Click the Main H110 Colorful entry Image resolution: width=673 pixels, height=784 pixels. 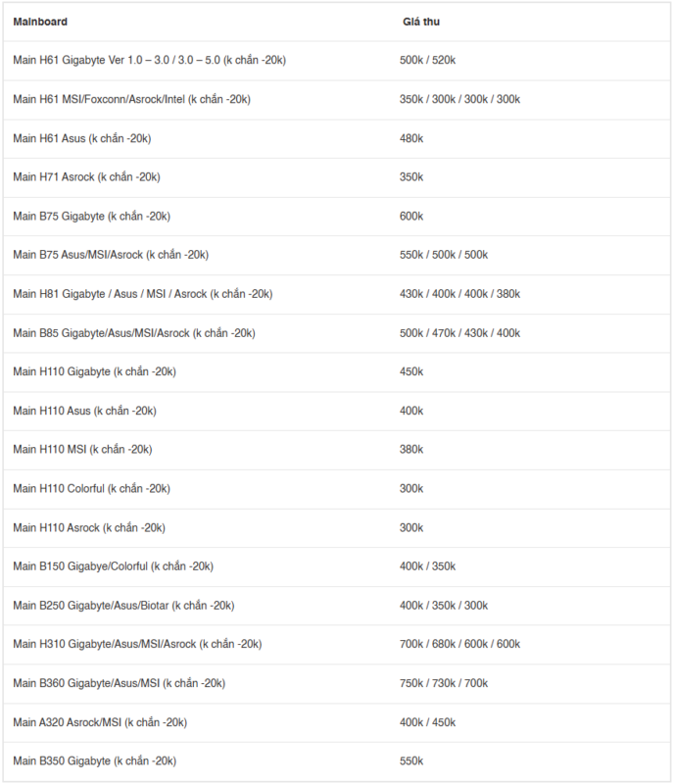pos(91,488)
